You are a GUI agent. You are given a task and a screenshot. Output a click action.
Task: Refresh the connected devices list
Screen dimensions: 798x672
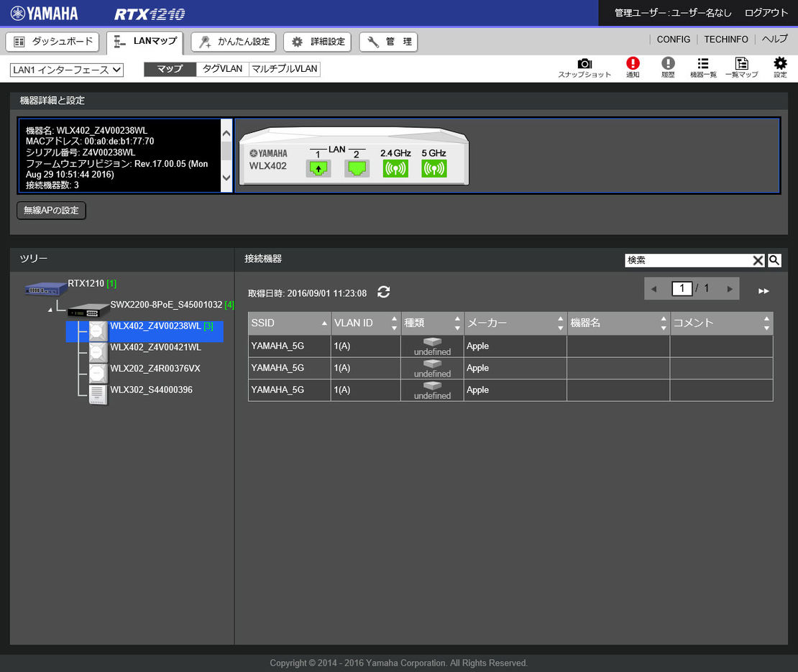pyautogui.click(x=384, y=292)
